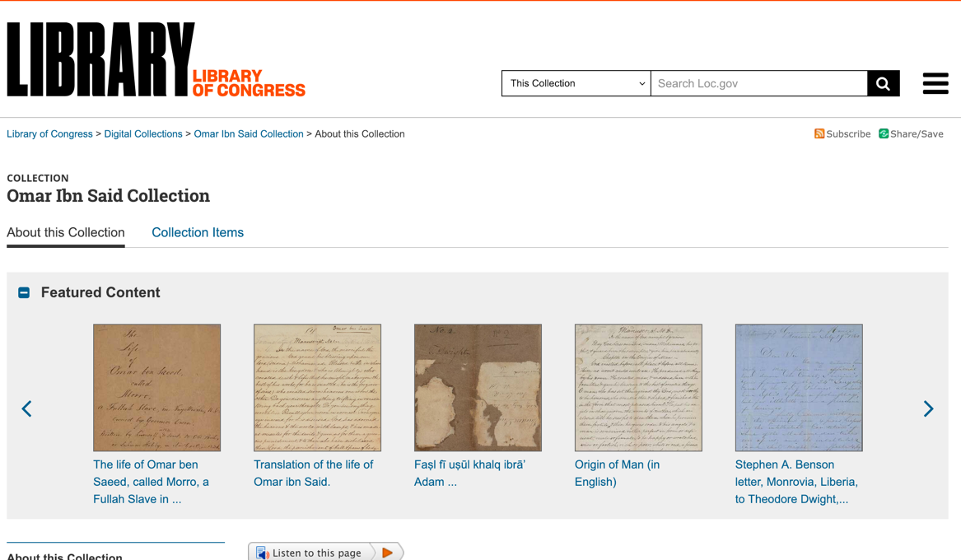Open Digital Collections breadcrumb link

143,134
